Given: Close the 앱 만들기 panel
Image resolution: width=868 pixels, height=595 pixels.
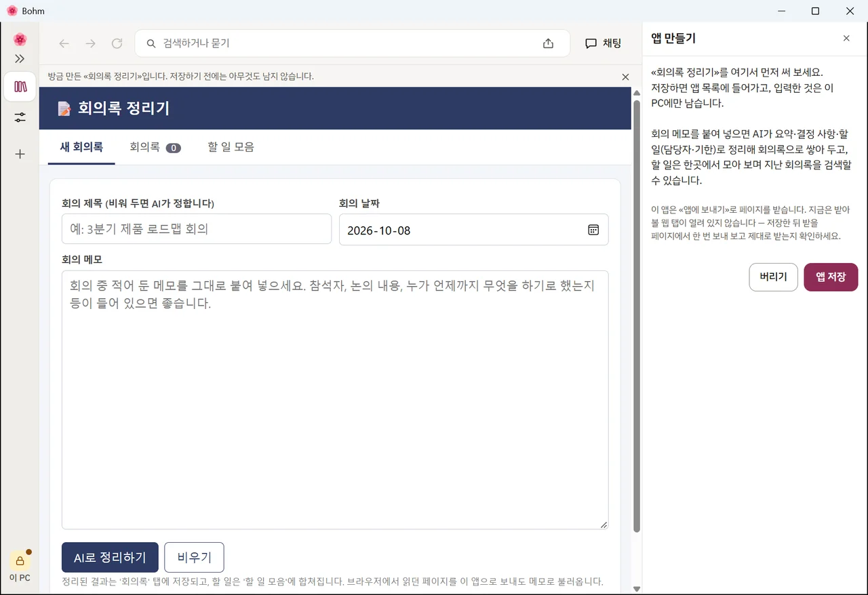Looking at the screenshot, I should click(x=846, y=39).
